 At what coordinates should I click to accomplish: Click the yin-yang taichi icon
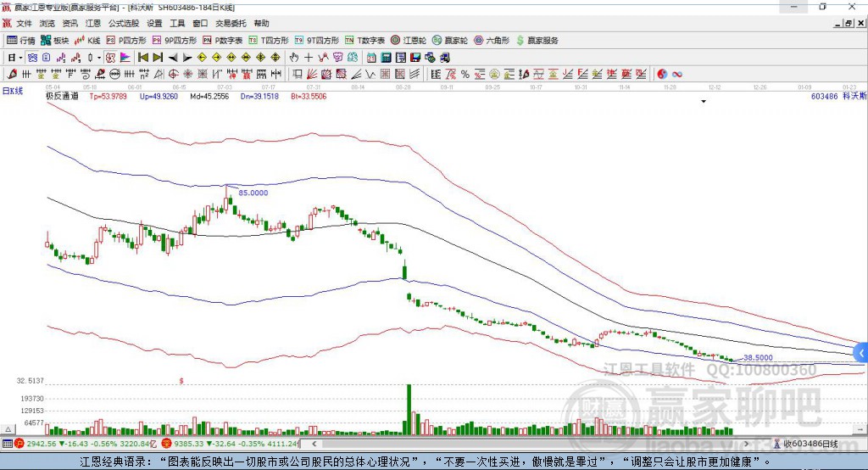[x=662, y=75]
